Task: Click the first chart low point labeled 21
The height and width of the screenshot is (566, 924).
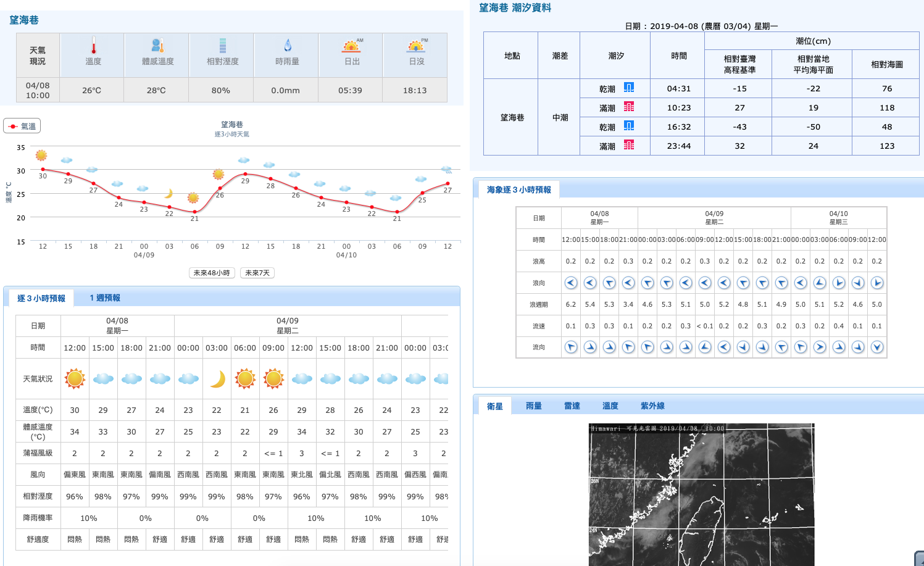Action: tap(194, 212)
